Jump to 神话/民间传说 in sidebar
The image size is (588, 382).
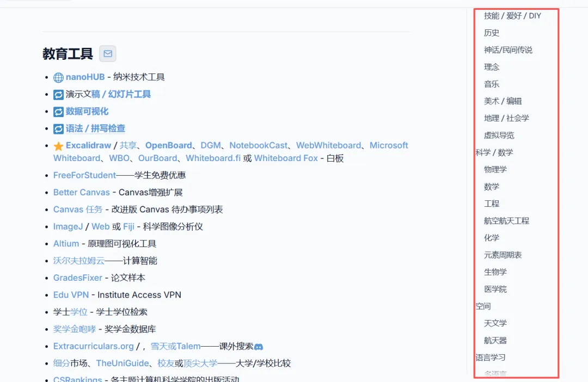click(508, 50)
